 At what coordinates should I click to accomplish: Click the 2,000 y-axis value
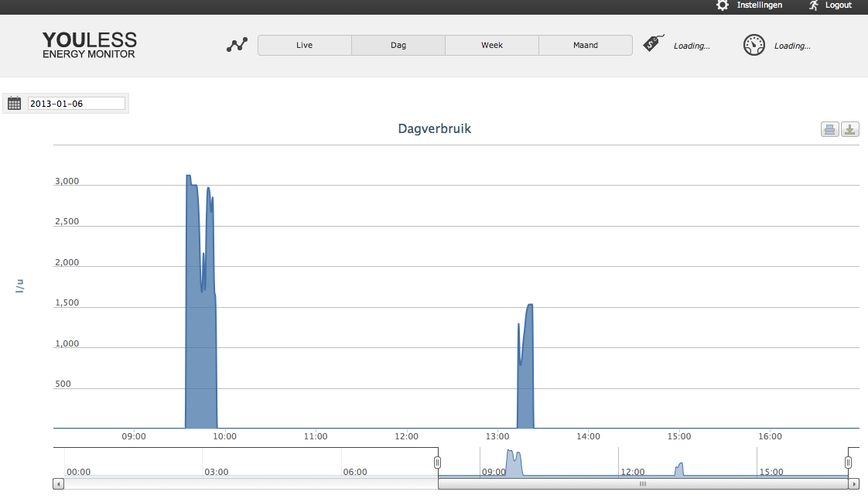tap(67, 262)
